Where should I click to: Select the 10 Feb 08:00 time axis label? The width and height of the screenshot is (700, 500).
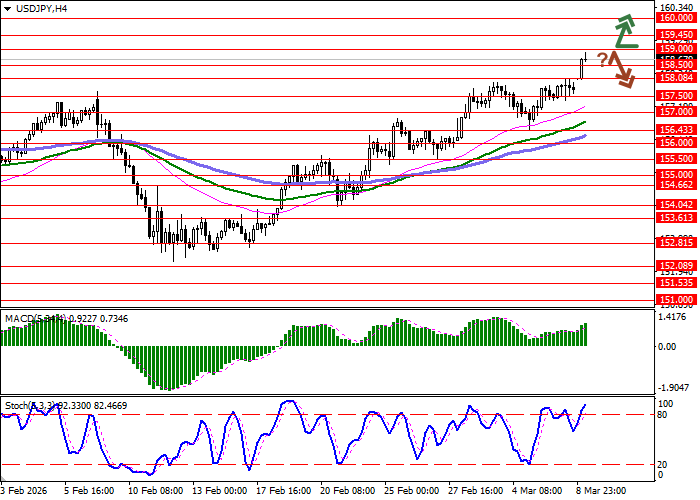pyautogui.click(x=156, y=491)
